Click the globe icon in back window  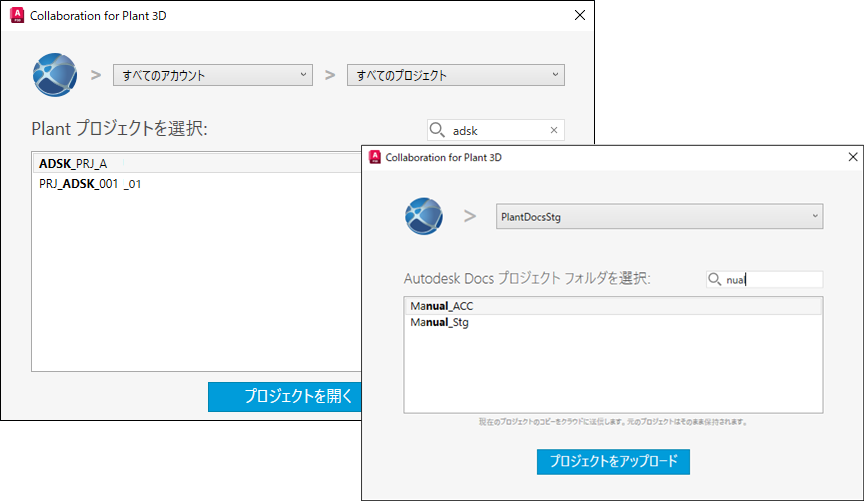click(55, 75)
